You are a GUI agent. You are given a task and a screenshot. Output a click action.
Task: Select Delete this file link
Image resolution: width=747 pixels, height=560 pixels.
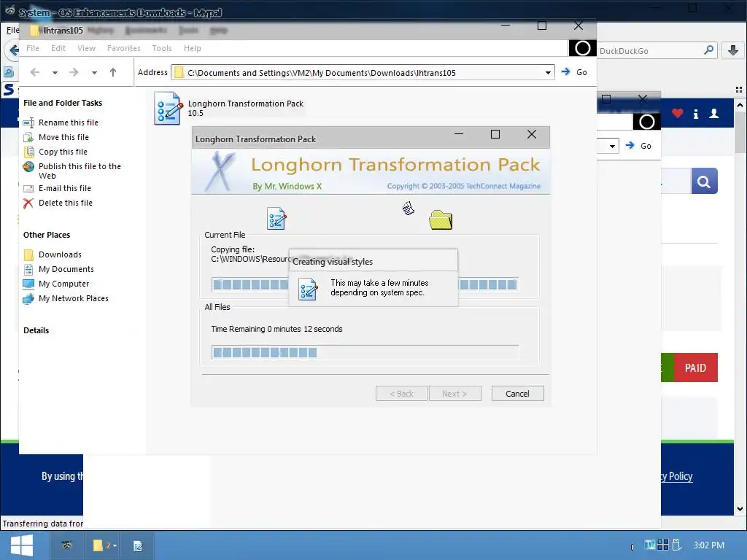click(65, 203)
